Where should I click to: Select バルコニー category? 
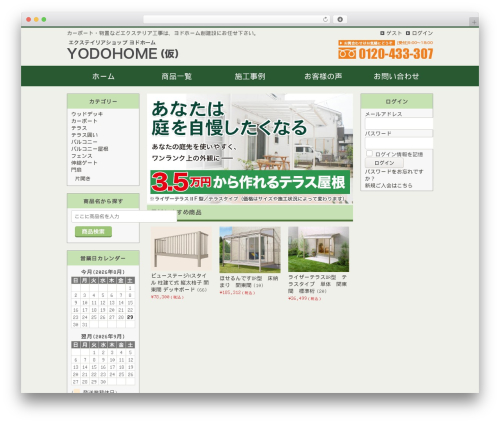(x=84, y=142)
